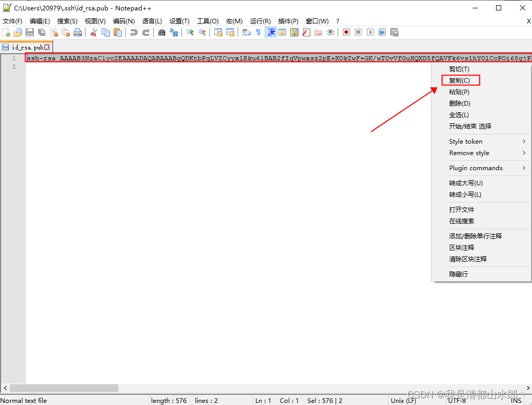The width and height of the screenshot is (532, 405).
Task: Open the Function List toolbar icon
Action: click(306, 33)
